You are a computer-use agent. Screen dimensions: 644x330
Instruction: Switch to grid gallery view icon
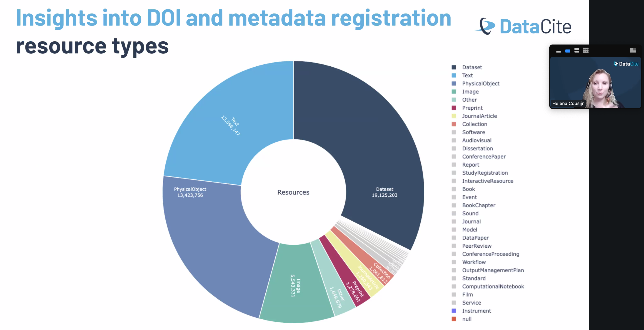586,51
